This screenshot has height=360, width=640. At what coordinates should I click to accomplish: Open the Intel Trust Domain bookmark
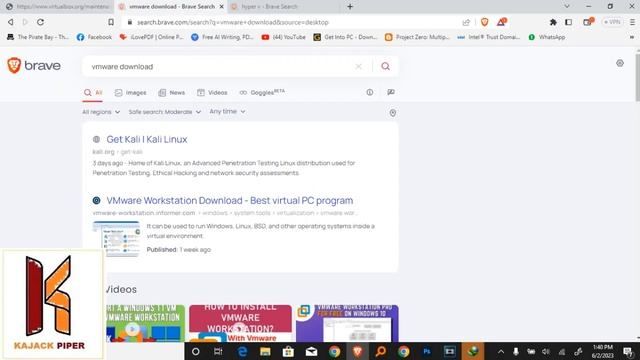(x=489, y=37)
